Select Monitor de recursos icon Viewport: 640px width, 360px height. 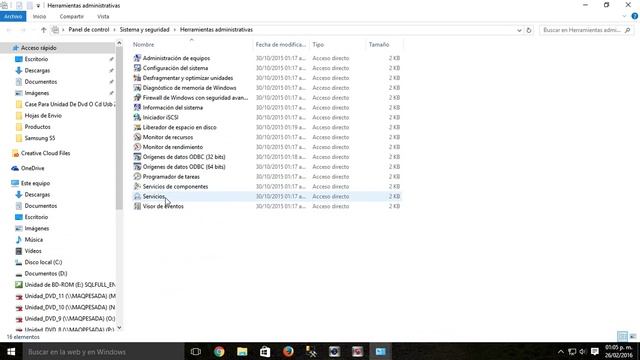click(137, 137)
